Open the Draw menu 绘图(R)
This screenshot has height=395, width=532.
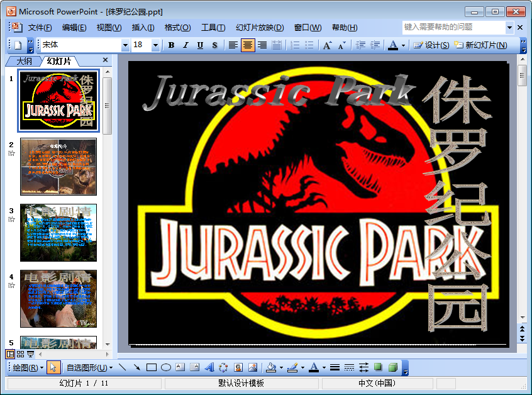pos(28,367)
